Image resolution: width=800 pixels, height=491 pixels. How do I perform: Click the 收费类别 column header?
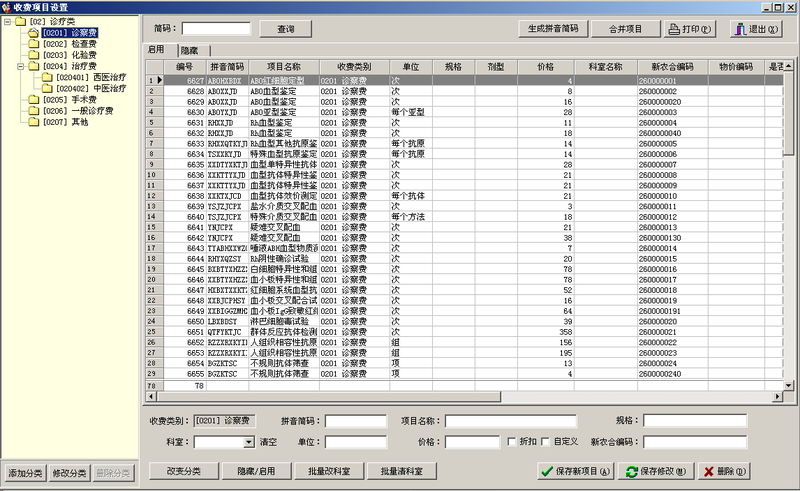pos(354,67)
